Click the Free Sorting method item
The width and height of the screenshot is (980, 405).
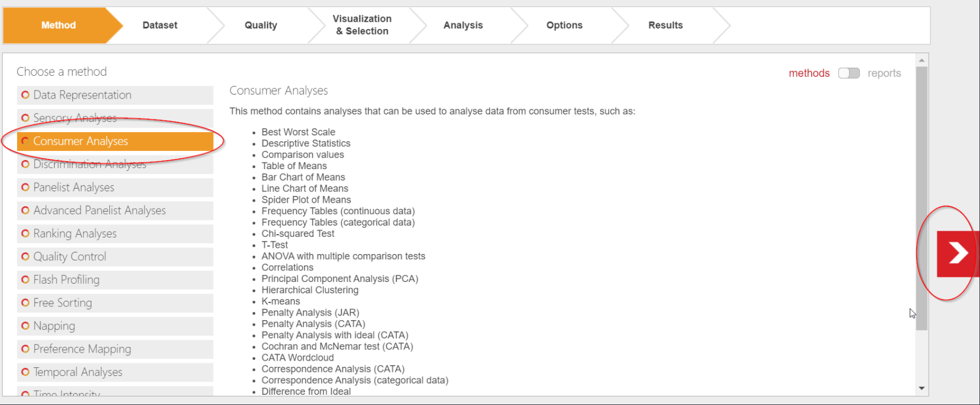63,303
